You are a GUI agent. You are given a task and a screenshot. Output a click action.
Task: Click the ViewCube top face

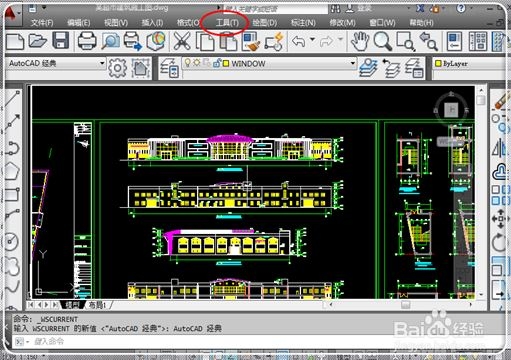(x=452, y=109)
